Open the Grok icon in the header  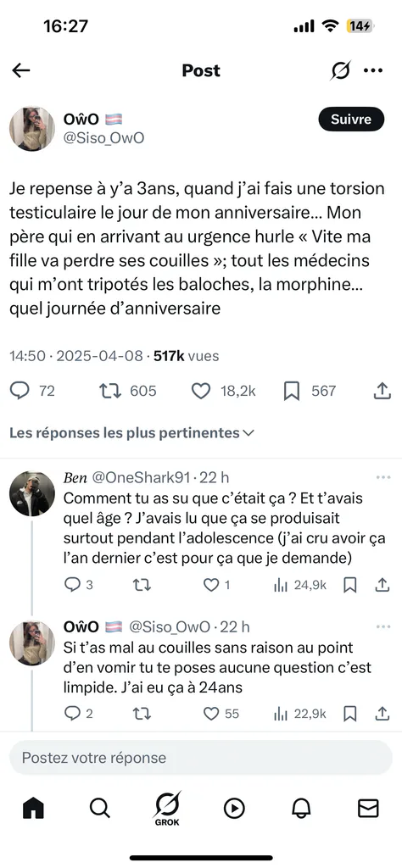point(340,70)
